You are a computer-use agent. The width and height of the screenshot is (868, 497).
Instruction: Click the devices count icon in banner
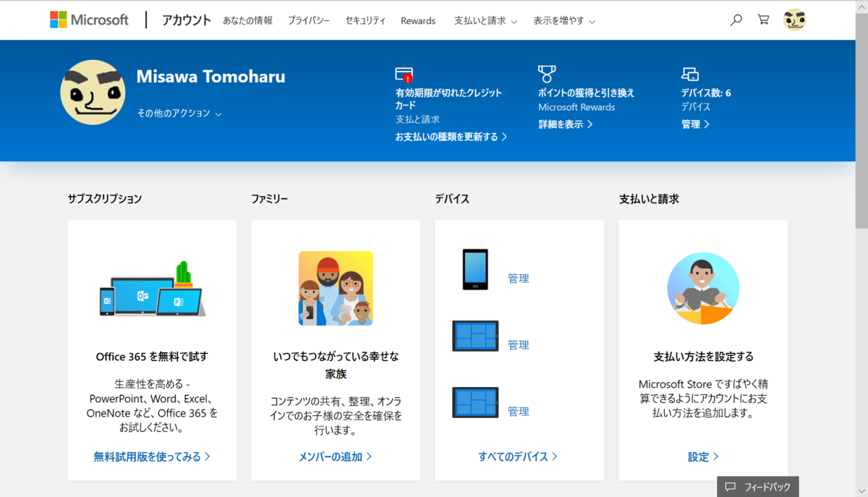coord(690,74)
